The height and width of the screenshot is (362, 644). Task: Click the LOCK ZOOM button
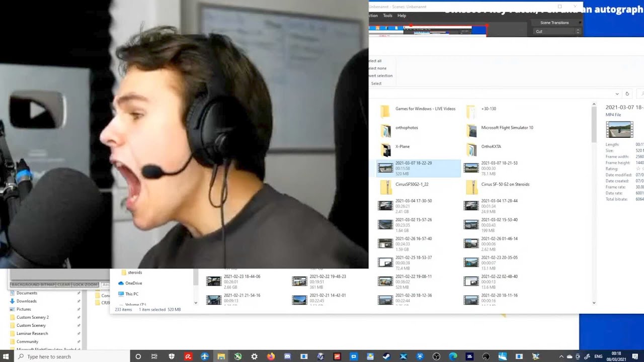pos(86,285)
